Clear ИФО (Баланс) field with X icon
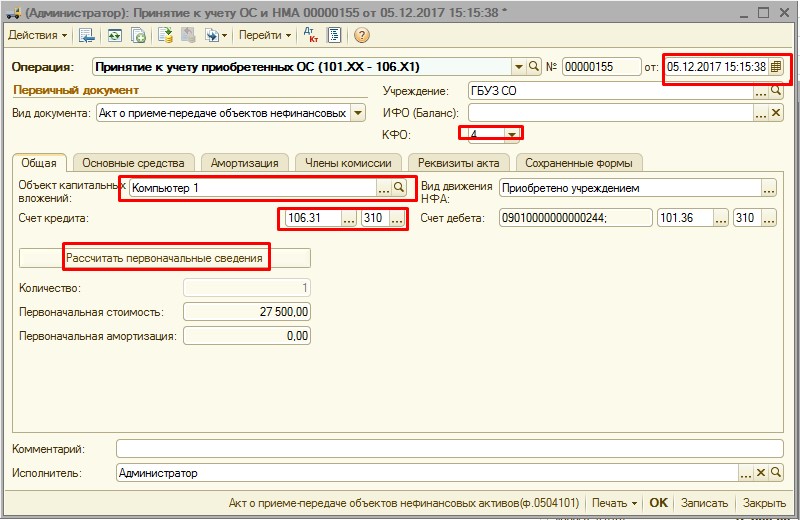The height and width of the screenshot is (520, 800). click(776, 113)
